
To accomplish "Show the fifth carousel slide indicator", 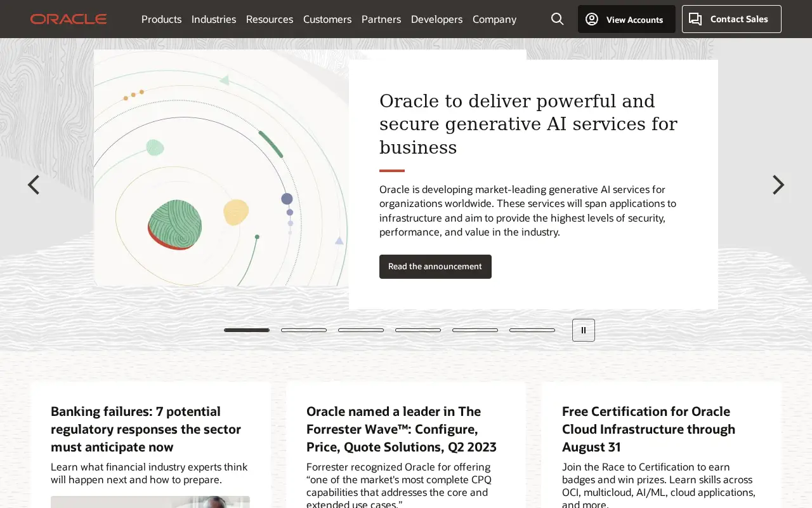I will click(475, 330).
